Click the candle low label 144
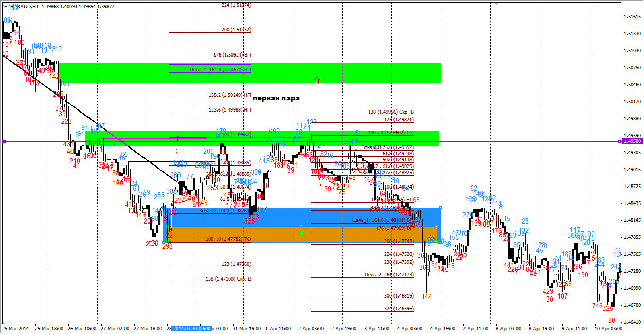Image resolution: width=644 pixels, height=334 pixels. [x=426, y=296]
